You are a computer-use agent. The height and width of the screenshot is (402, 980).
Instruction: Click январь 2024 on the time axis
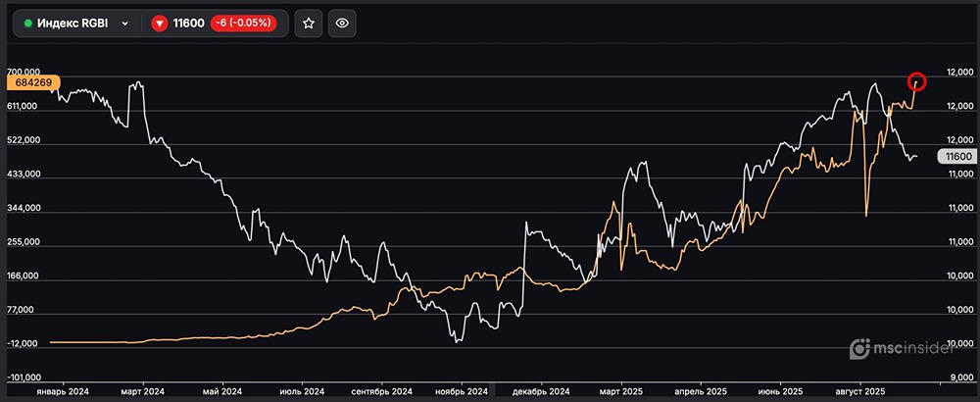click(x=63, y=391)
